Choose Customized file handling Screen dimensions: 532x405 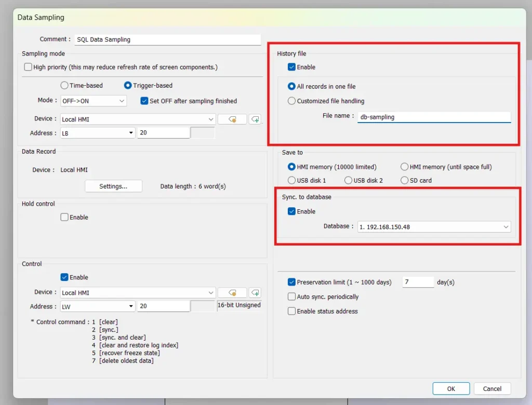[x=291, y=101]
